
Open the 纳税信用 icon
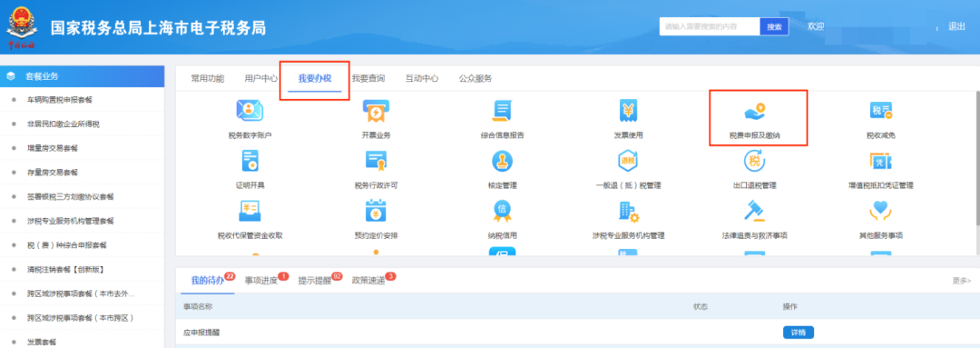click(x=503, y=212)
